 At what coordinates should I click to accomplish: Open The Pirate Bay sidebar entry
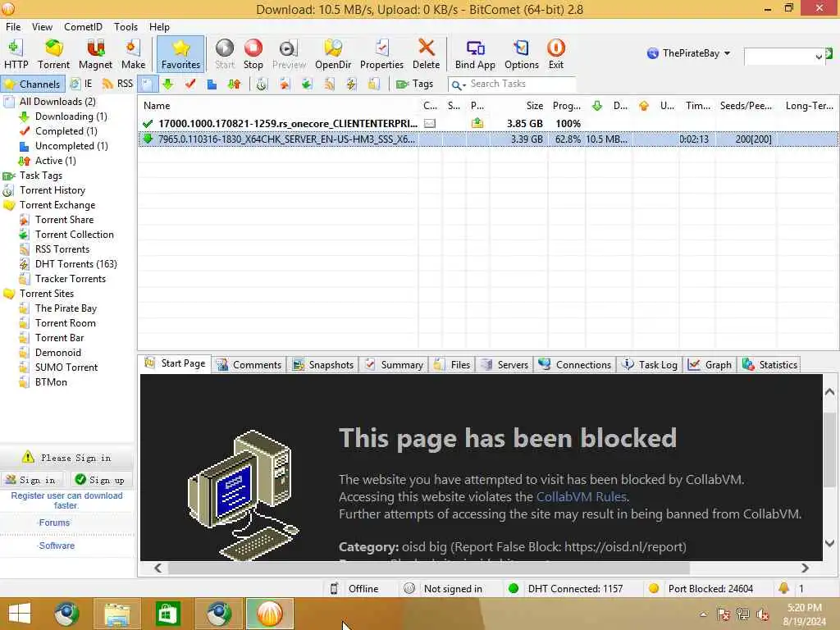point(66,308)
